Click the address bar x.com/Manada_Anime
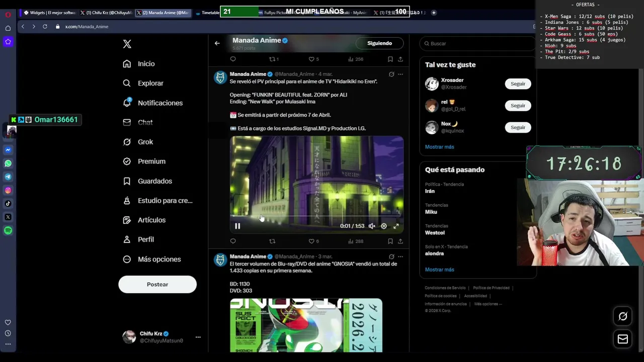 [x=87, y=27]
